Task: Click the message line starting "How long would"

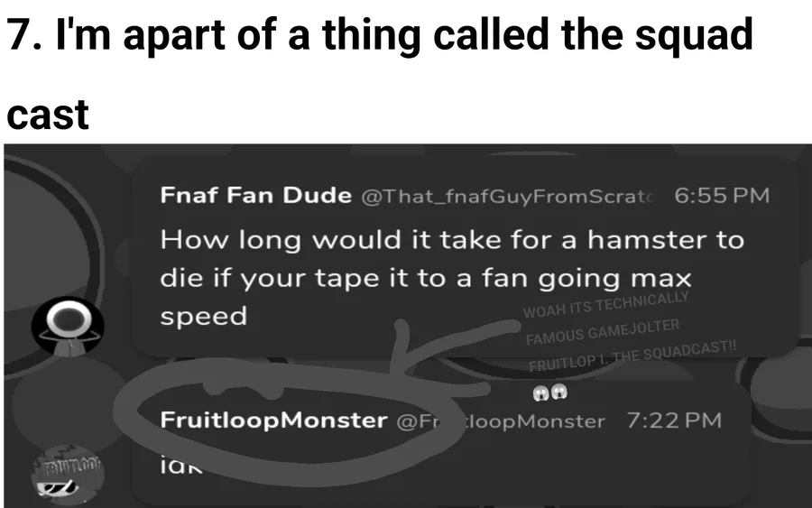Action: coord(451,240)
